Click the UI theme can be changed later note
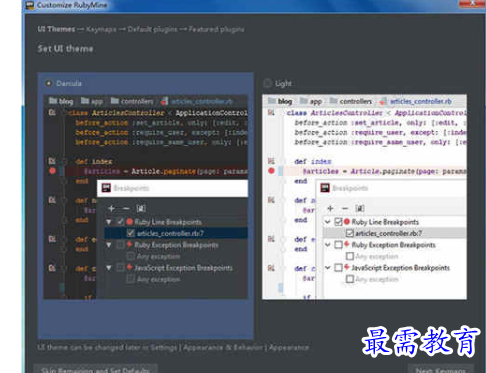The width and height of the screenshot is (486, 373). coord(173,347)
